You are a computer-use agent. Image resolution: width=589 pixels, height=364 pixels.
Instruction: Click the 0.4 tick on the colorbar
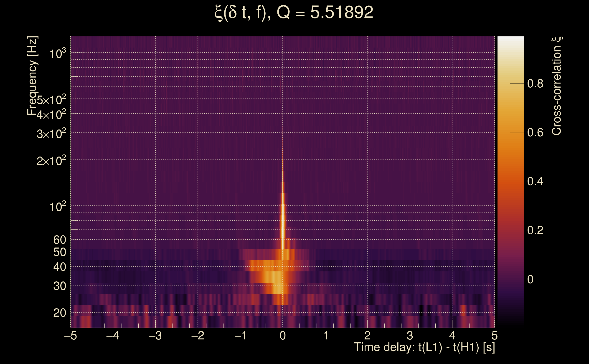tap(535, 182)
